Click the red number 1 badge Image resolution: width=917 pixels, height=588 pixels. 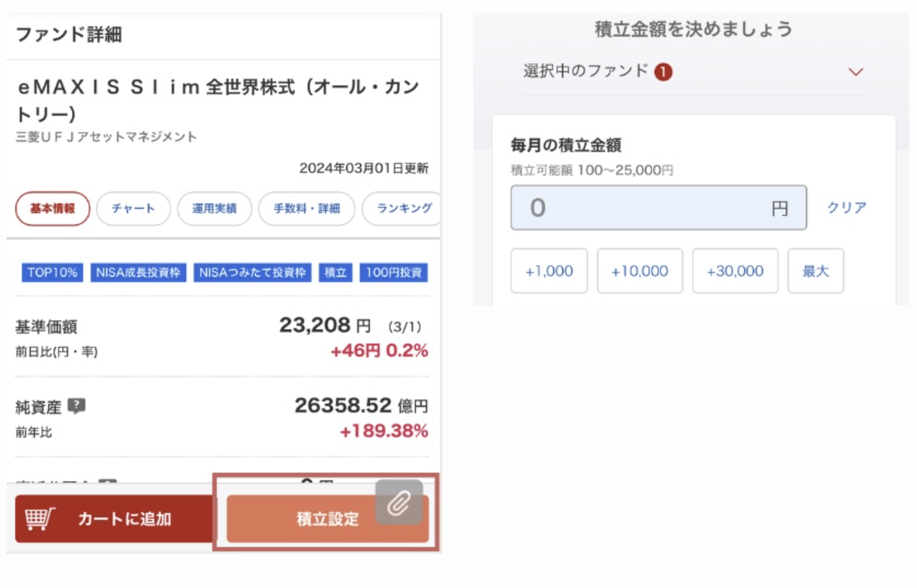663,71
